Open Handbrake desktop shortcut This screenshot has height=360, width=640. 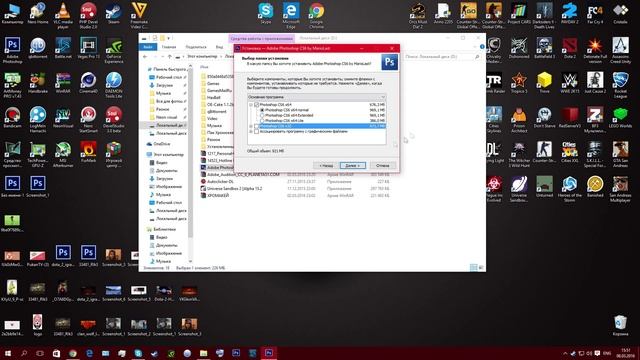tap(38, 82)
